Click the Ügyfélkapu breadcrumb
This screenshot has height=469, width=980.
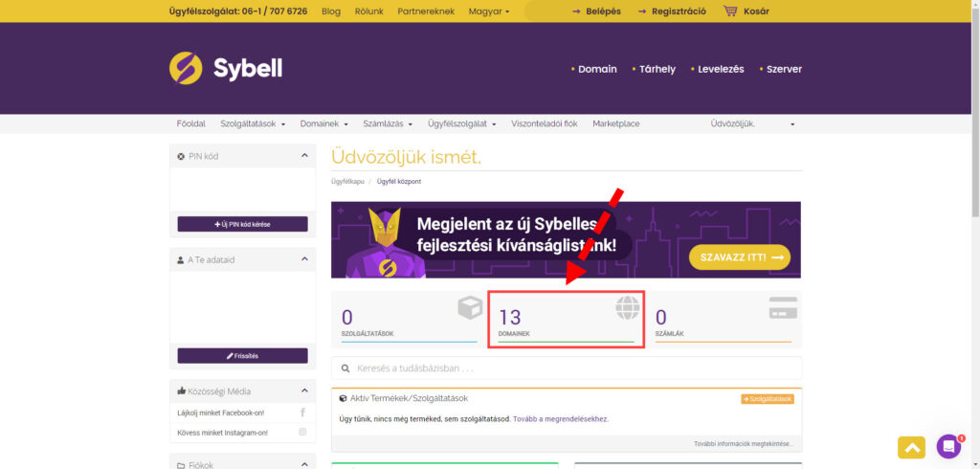coord(347,181)
